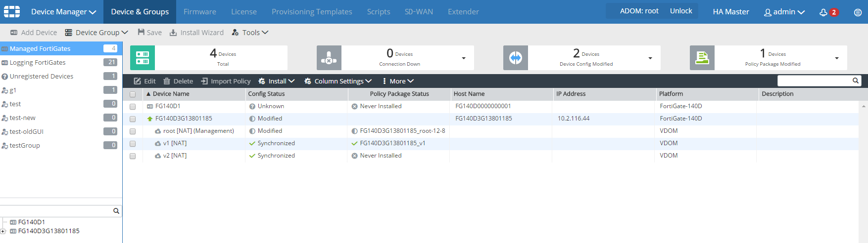This screenshot has height=243, width=868.
Task: Switch to the Firmware tab
Action: pos(199,12)
